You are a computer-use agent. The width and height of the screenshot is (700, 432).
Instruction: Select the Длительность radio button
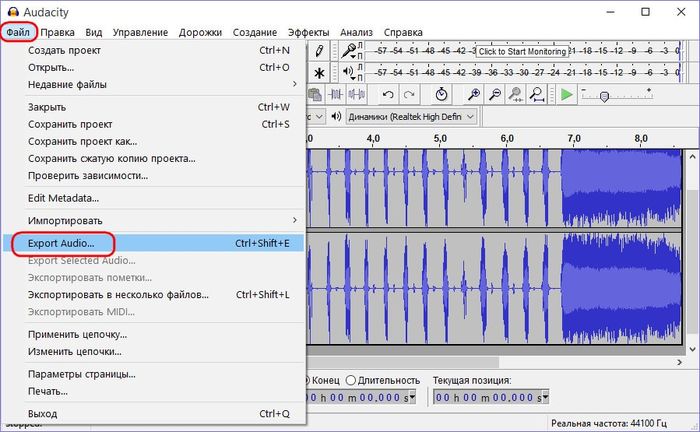[x=351, y=380]
